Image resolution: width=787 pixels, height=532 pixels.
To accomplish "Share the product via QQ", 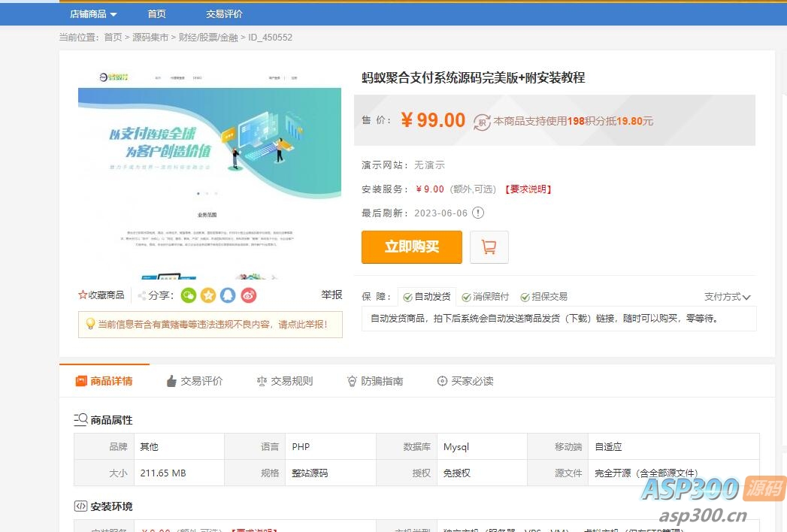I will pyautogui.click(x=227, y=295).
